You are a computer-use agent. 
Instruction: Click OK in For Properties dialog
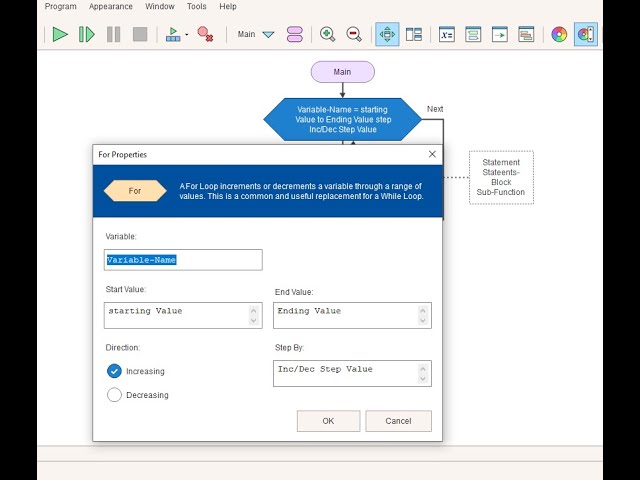coord(328,421)
